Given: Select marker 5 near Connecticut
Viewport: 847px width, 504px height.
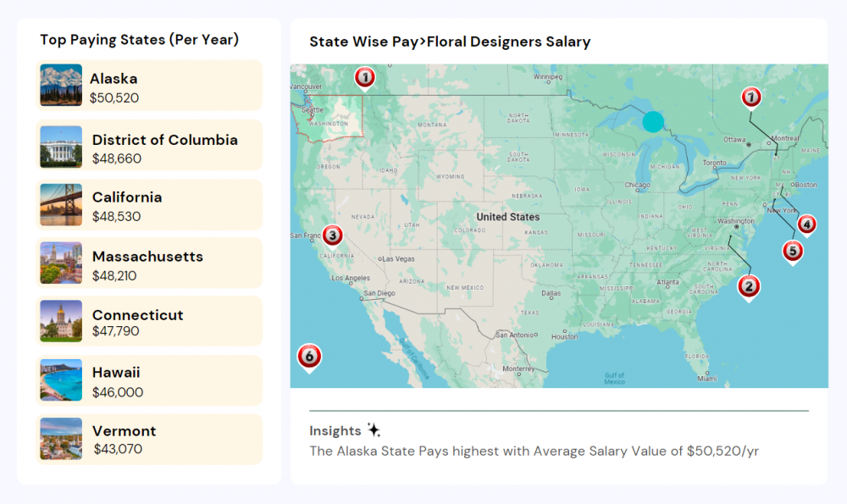Looking at the screenshot, I should click(793, 252).
